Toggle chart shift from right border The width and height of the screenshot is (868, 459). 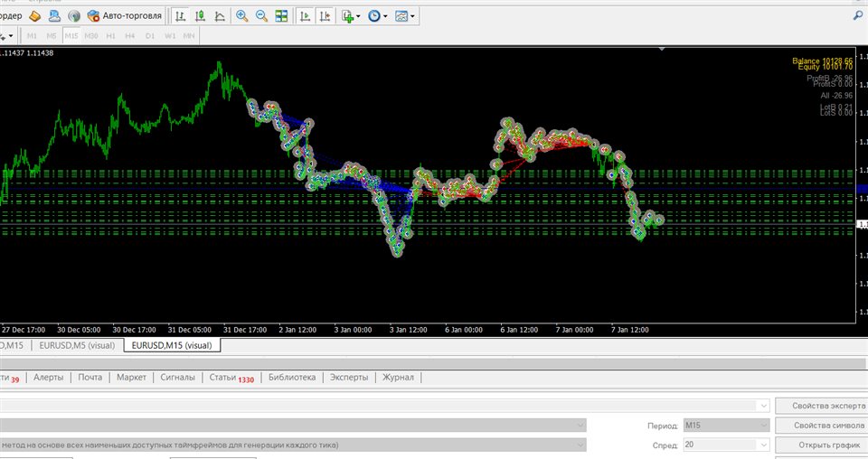click(x=324, y=15)
